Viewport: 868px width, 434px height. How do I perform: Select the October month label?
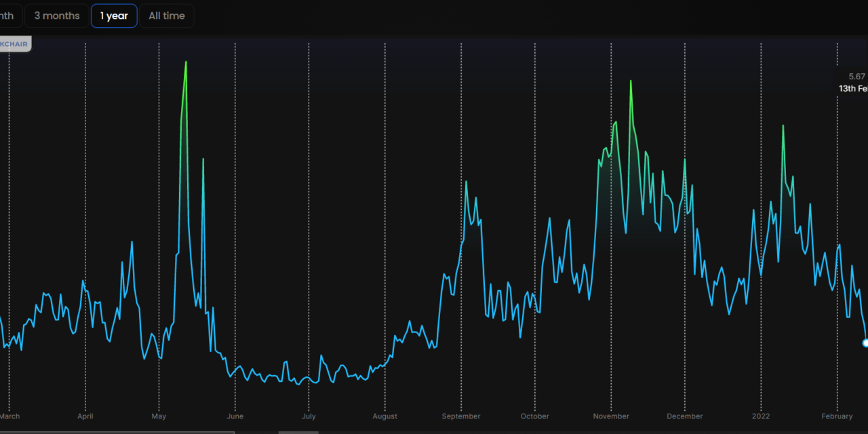[534, 416]
